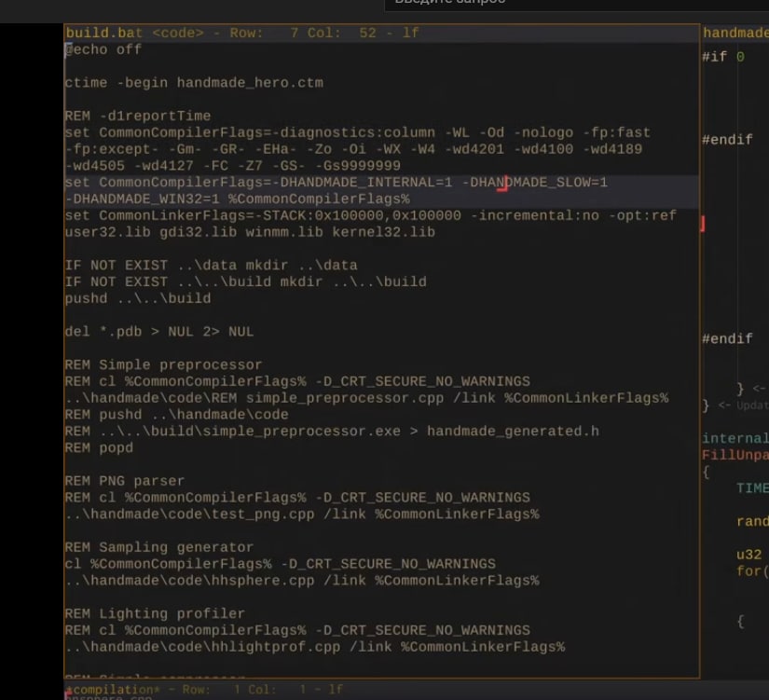Viewport: 769px width, 700px height.
Task: Click the '-STACK:0x100000,0x100000' linker flag
Action: click(x=358, y=215)
